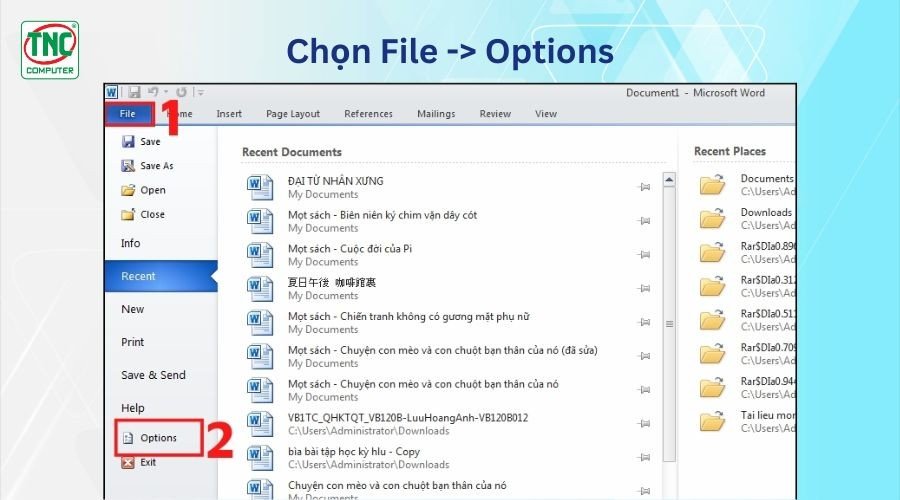900x500 pixels.
Task: Switch to the Mailings tab
Action: click(x=436, y=114)
